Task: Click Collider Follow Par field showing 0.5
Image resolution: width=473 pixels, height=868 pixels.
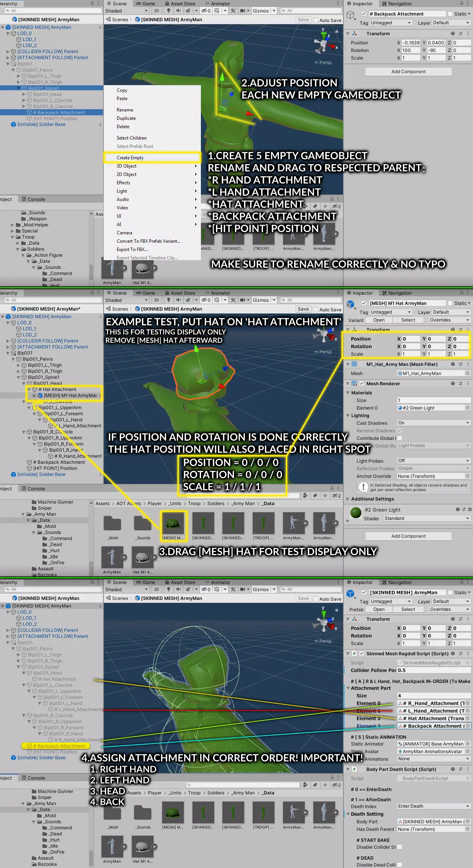Action: 434,670
